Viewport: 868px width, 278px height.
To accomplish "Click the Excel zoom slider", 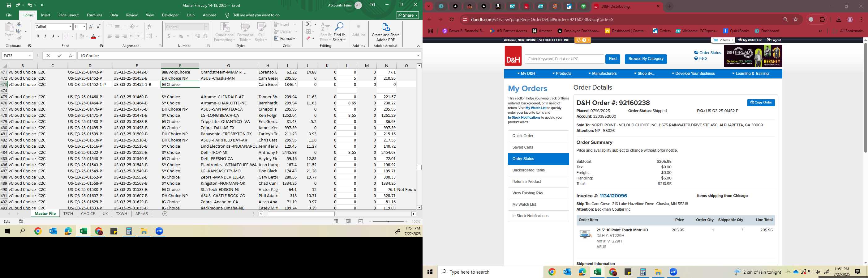I will click(x=388, y=221).
